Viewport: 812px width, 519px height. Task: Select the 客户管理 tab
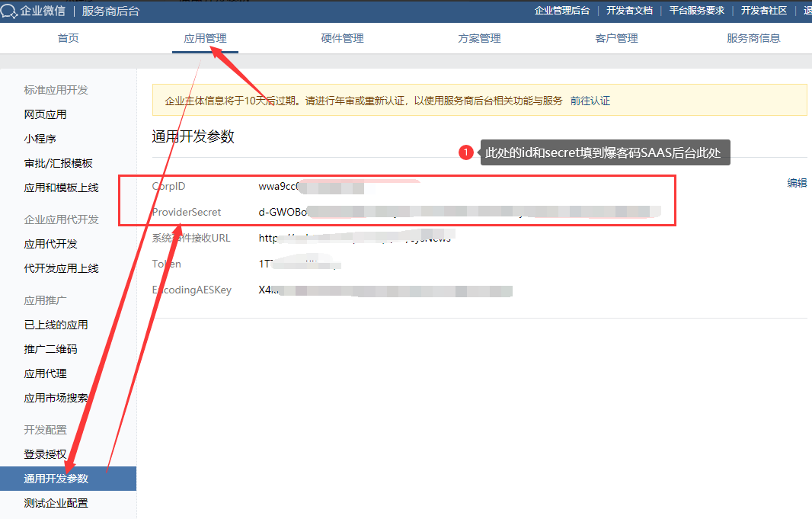coord(616,38)
